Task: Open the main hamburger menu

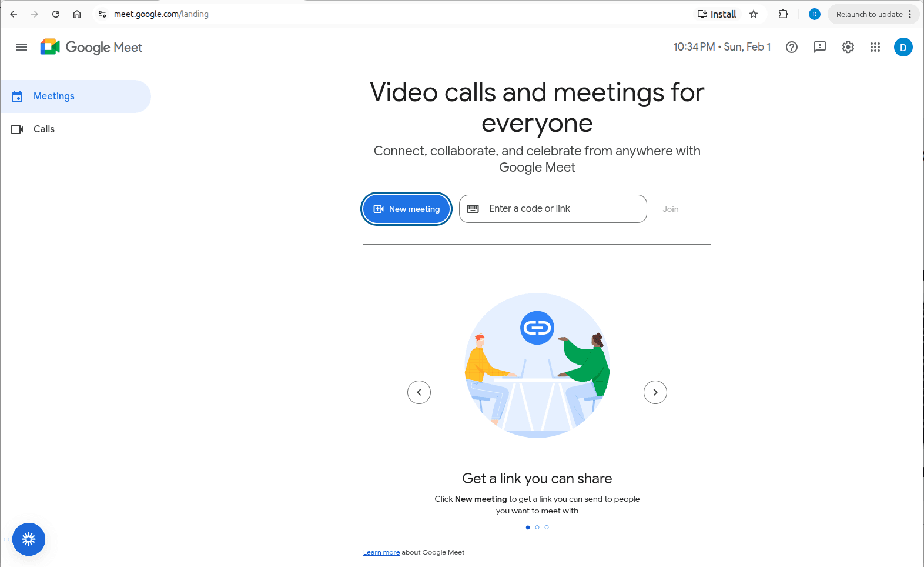Action: pyautogui.click(x=22, y=47)
